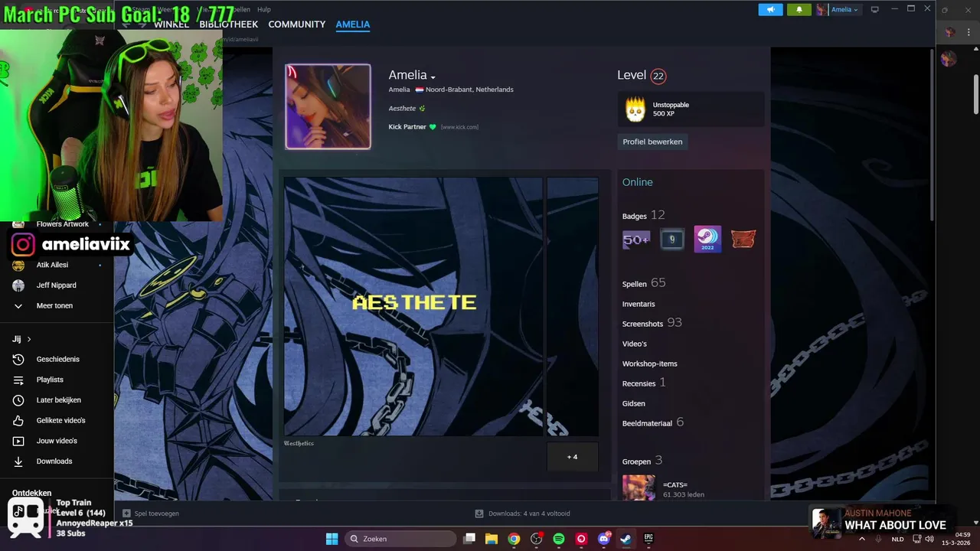980x551 pixels.
Task: Open the Jeff Nippard subscription channel
Action: (x=56, y=285)
